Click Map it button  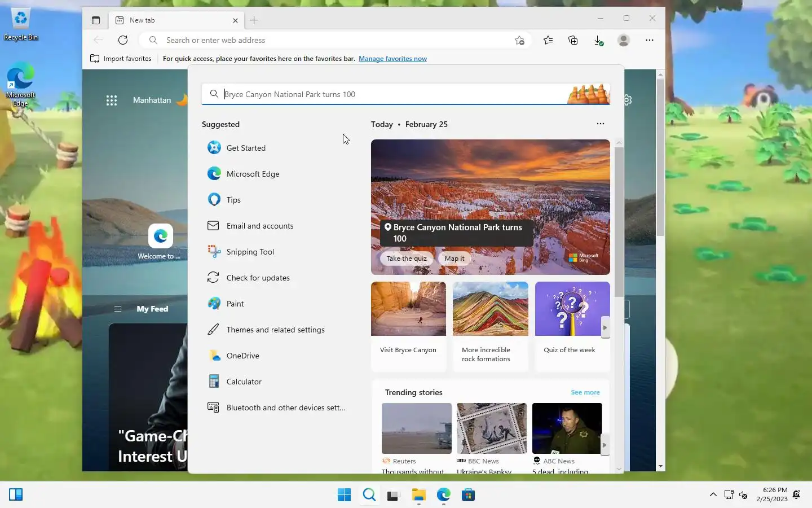coord(454,259)
